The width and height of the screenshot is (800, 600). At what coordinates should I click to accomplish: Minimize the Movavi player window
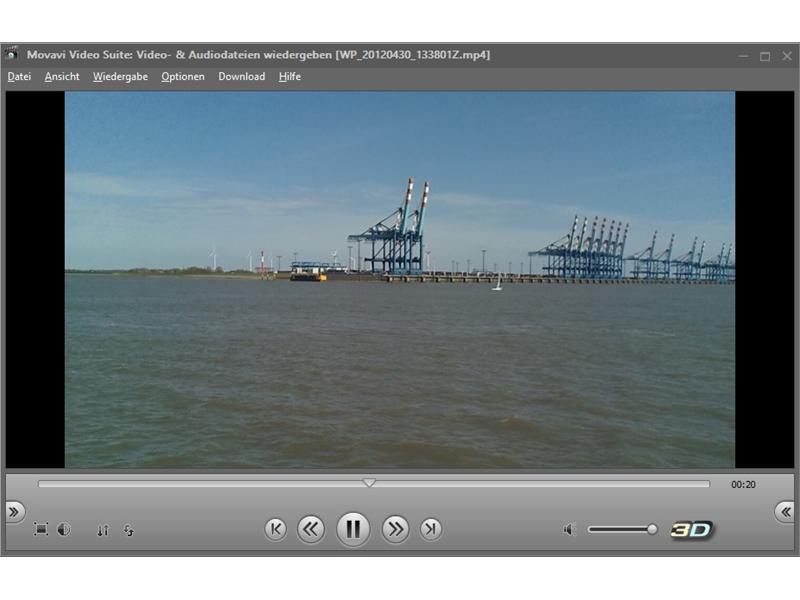coord(743,56)
